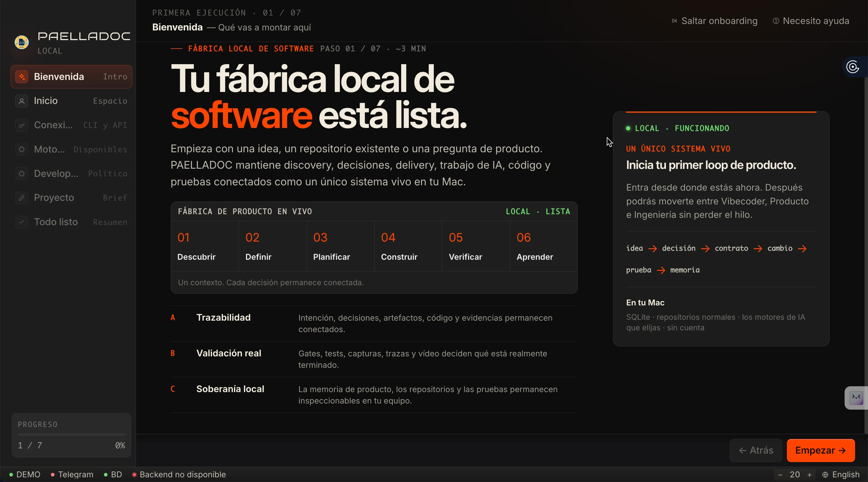Open the Conexi... CLI y API step
This screenshot has width=868, height=482.
click(x=71, y=125)
